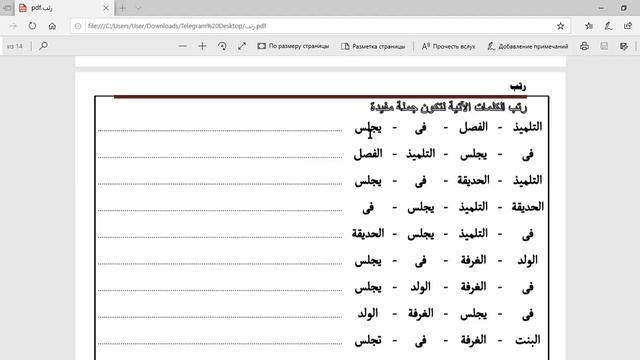
Task: Open search in PDF magnifier icon
Action: 43,46
